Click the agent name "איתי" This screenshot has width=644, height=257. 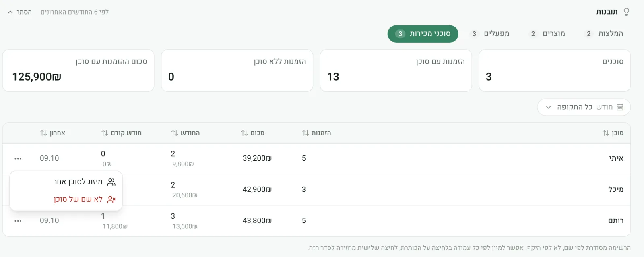pyautogui.click(x=616, y=158)
